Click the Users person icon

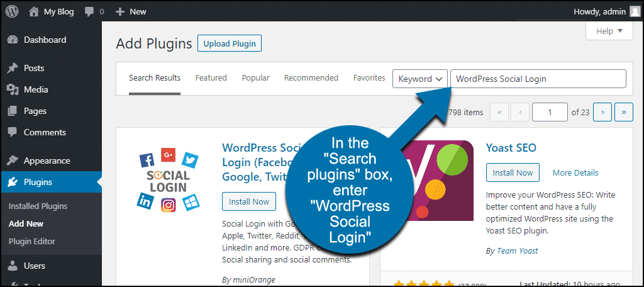pyautogui.click(x=13, y=266)
